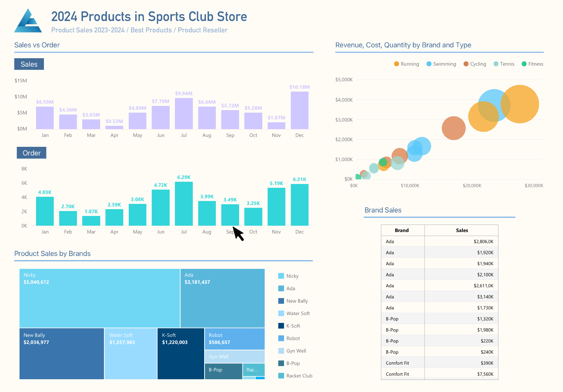Viewport: 563px width, 392px height.
Task: Sort table by the Sales column header
Action: (x=462, y=230)
